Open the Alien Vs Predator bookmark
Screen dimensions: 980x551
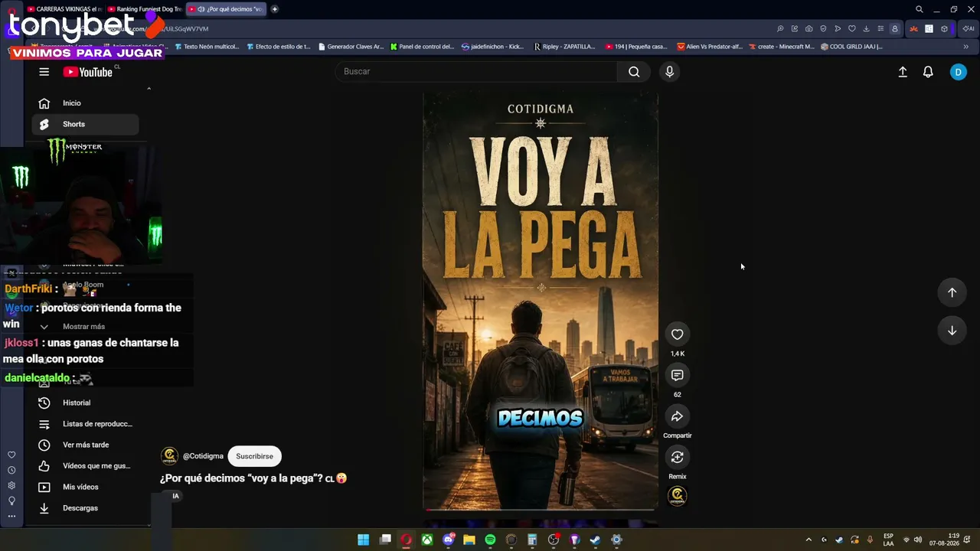coord(710,47)
